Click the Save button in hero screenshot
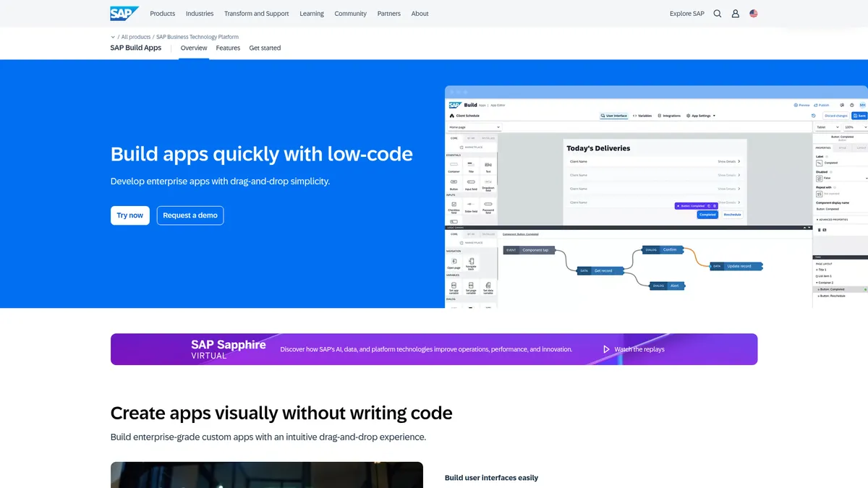The height and width of the screenshot is (488, 868). [x=859, y=116]
